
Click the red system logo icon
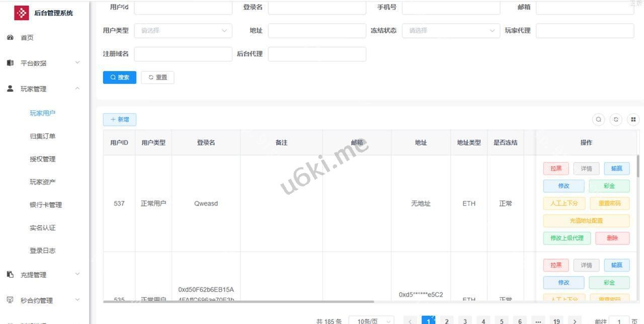21,13
